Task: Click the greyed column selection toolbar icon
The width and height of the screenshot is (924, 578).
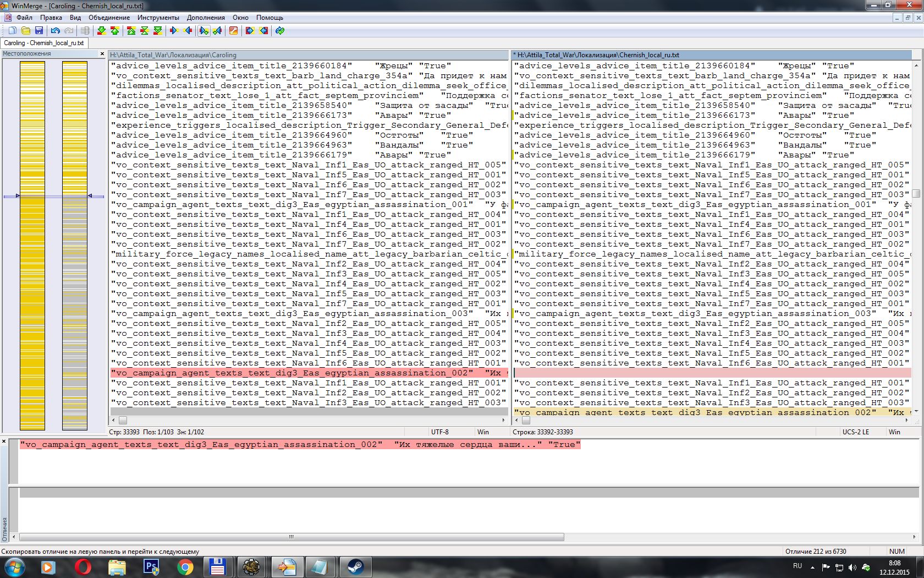Action: (x=85, y=31)
